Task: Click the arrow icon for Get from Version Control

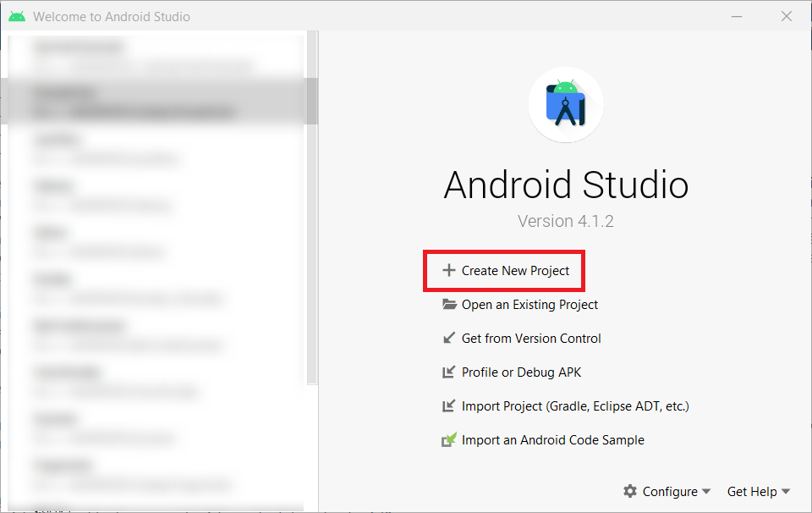Action: coord(449,338)
